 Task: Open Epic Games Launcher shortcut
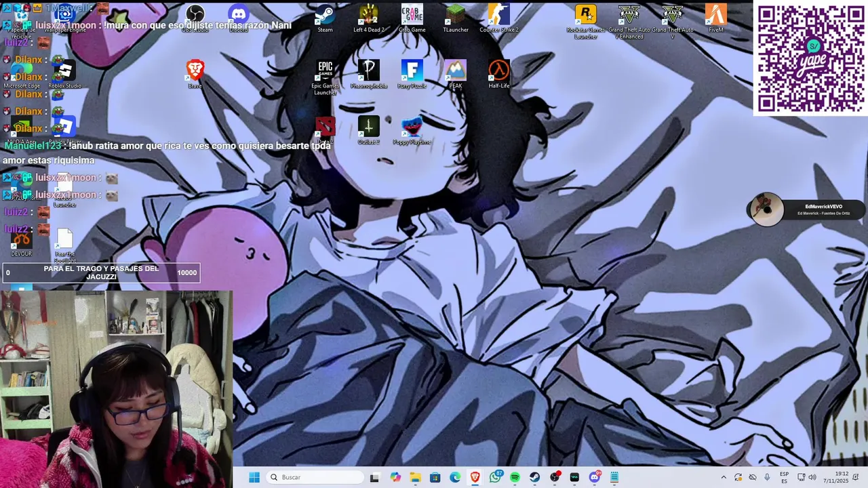coord(325,77)
